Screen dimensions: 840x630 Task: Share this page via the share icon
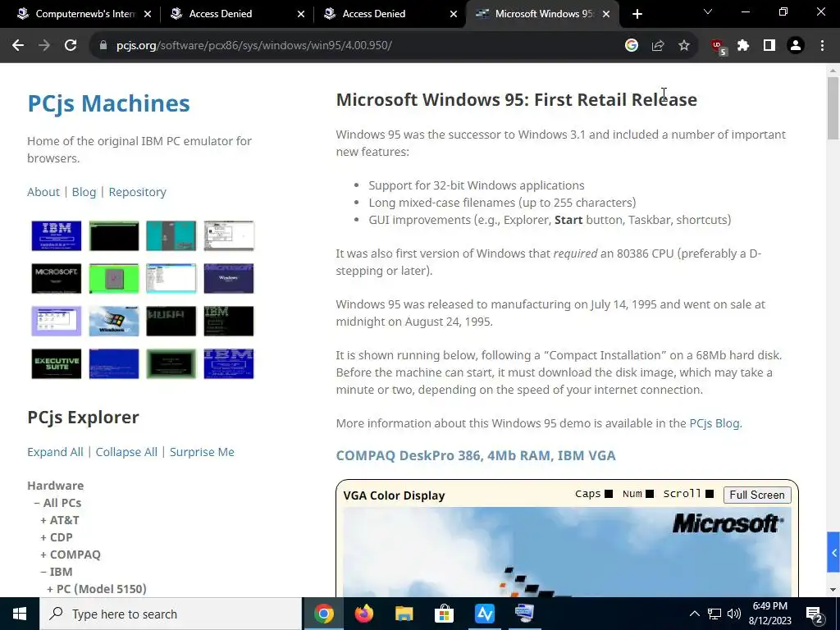[658, 46]
